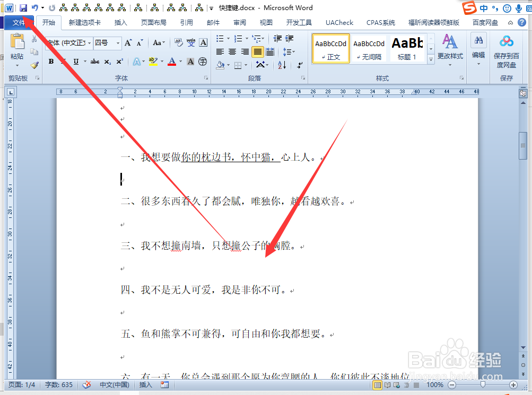Viewport: 532px width, 395px height.
Task: Sort text A to Z
Action: tap(282, 65)
